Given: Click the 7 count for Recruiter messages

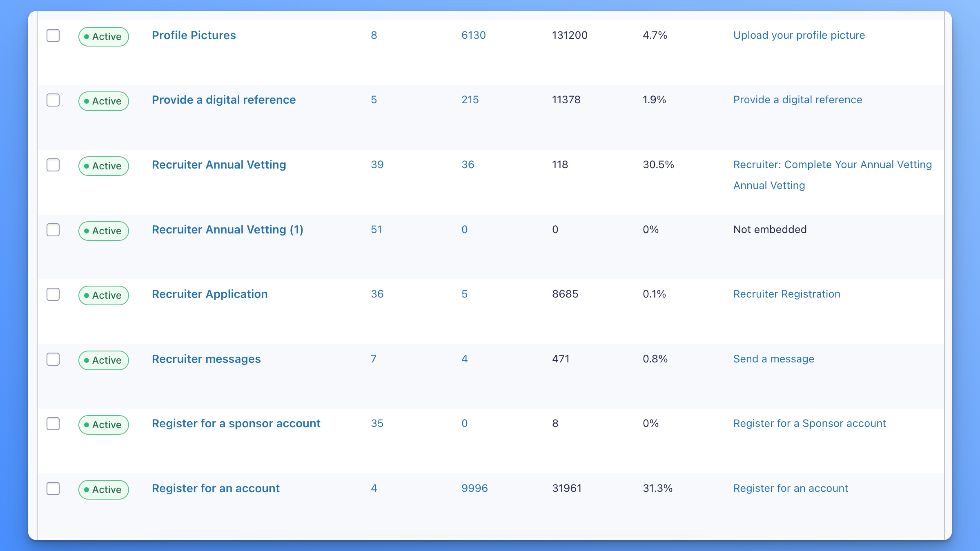Looking at the screenshot, I should pyautogui.click(x=374, y=359).
